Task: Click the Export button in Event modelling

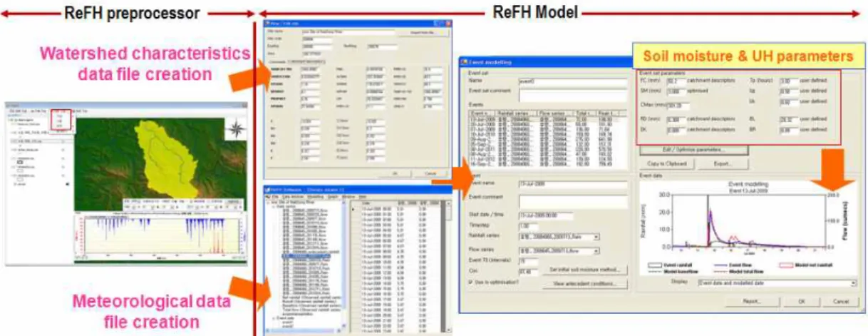Action: click(x=723, y=163)
